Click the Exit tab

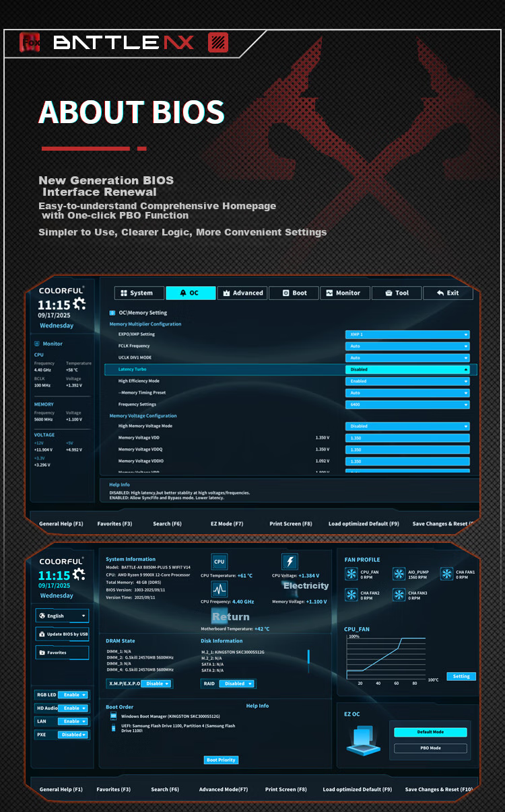(448, 293)
